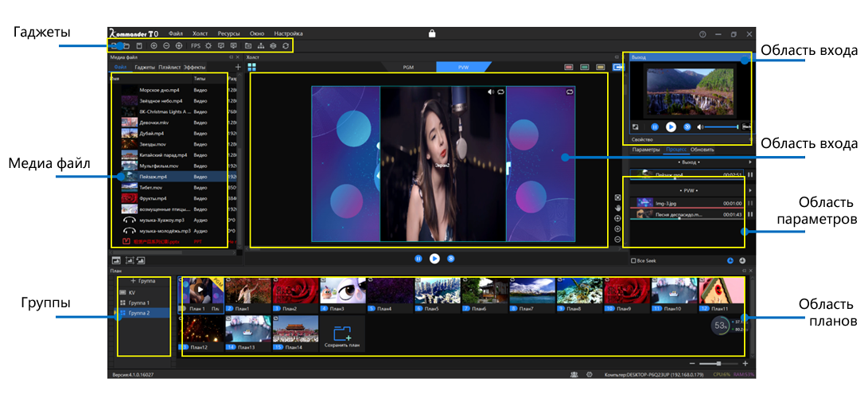868x402 pixels.
Task: Switch canvas to the PGM tab
Action: pyautogui.click(x=408, y=67)
